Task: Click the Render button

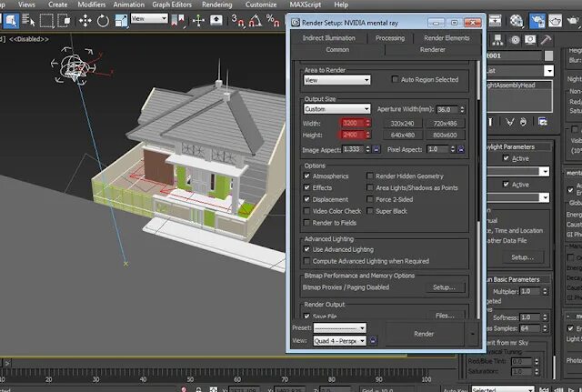Action: [424, 334]
